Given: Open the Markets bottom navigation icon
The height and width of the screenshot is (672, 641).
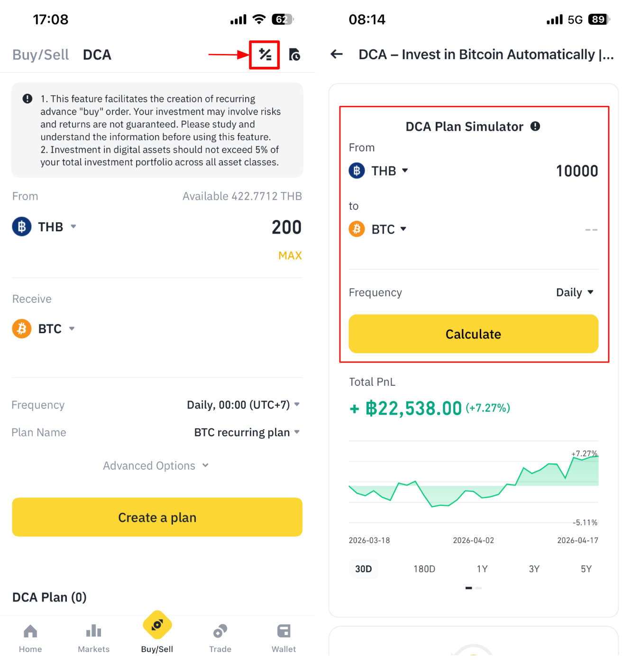Looking at the screenshot, I should 93,638.
